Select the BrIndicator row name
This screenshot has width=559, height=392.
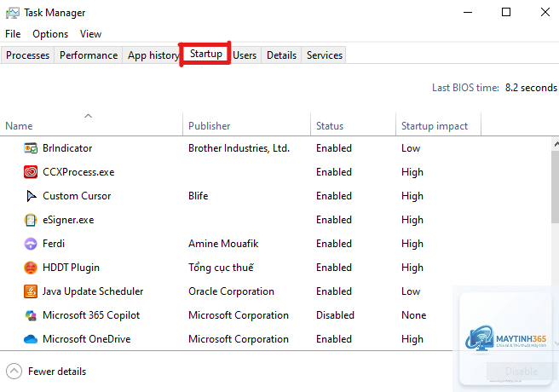tap(67, 148)
